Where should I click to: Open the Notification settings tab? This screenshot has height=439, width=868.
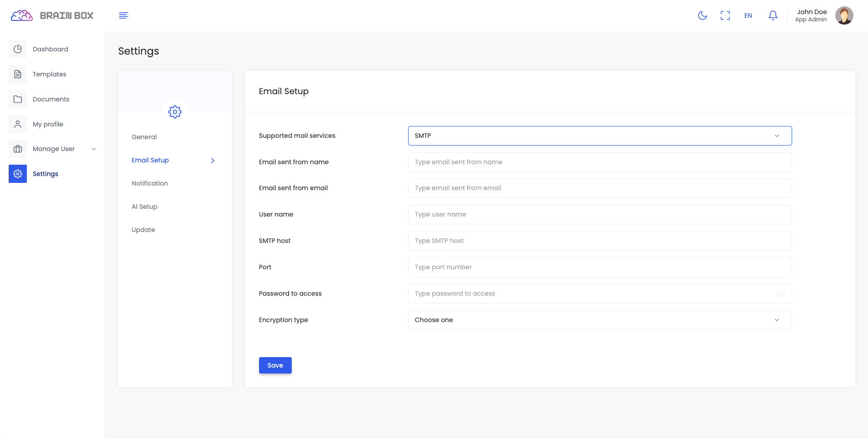point(150,183)
